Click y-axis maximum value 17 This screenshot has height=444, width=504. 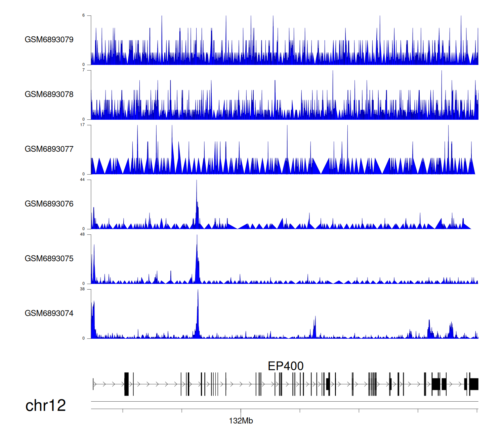(x=82, y=125)
